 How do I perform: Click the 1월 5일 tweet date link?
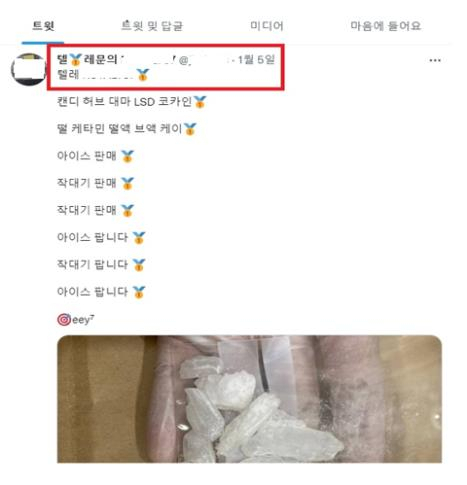256,60
